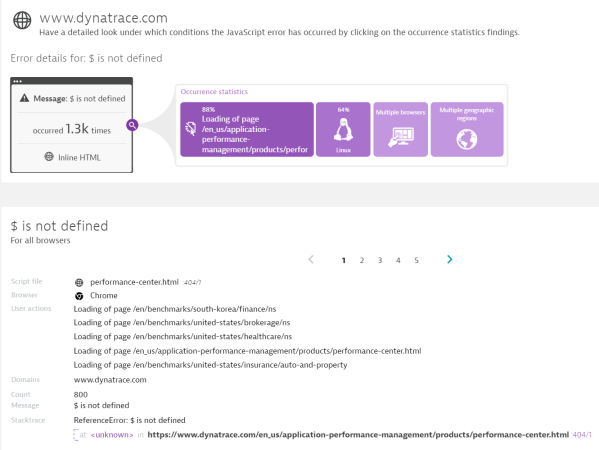Click the Inline HTML globe icon
The height and width of the screenshot is (450, 599).
pos(49,157)
